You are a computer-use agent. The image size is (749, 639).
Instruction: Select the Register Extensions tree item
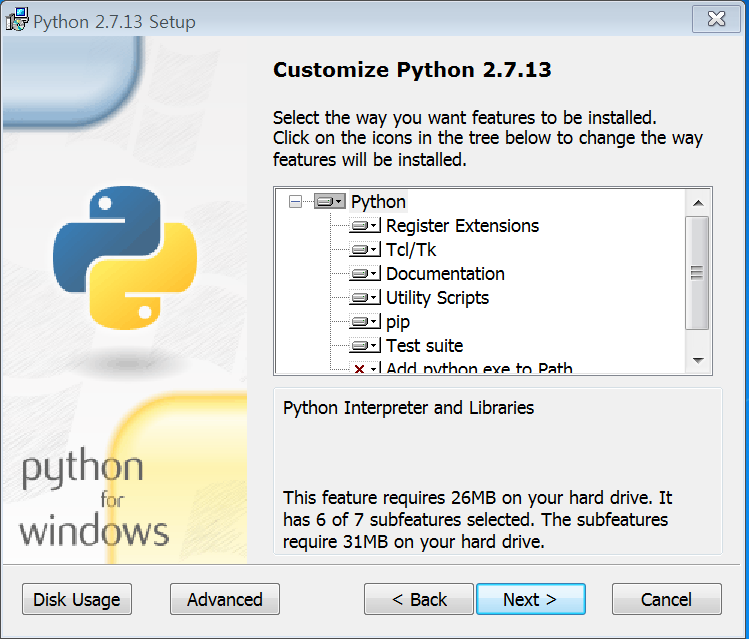tap(462, 225)
